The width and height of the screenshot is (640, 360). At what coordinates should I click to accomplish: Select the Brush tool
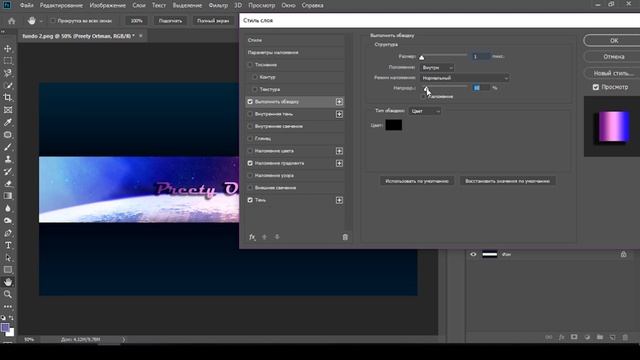tap(8, 147)
